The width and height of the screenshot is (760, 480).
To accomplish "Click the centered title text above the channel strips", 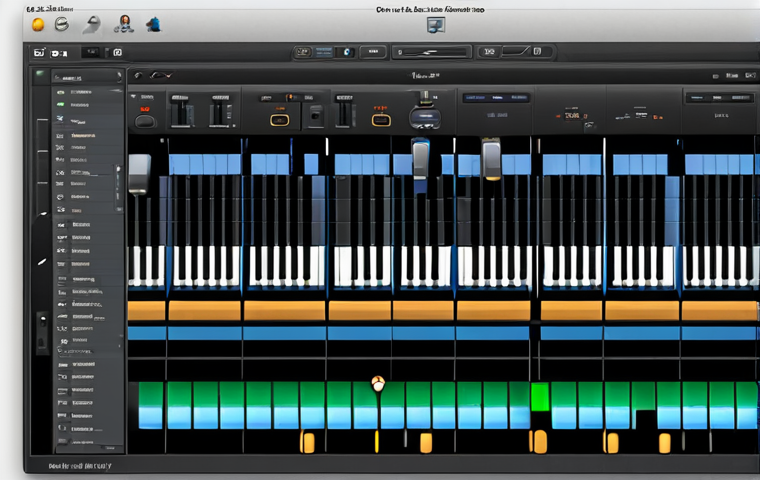I will tap(425, 75).
